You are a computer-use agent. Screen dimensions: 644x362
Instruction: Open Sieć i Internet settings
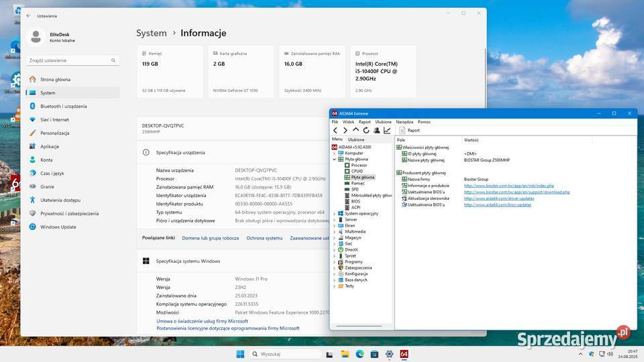pos(73,120)
